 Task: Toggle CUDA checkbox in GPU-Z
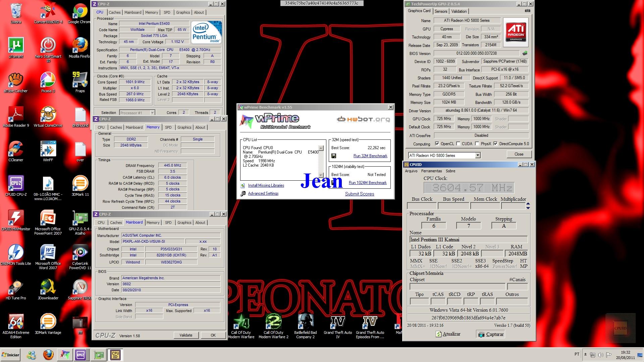458,144
